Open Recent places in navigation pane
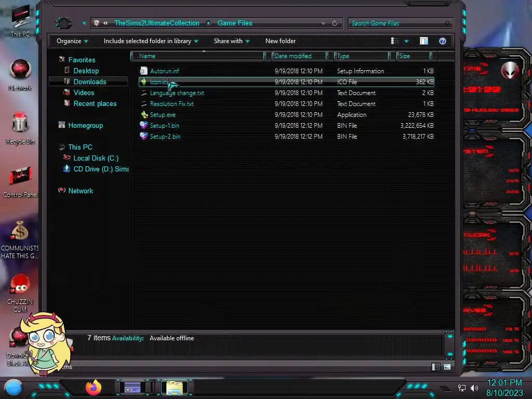532x399 pixels. (x=95, y=103)
